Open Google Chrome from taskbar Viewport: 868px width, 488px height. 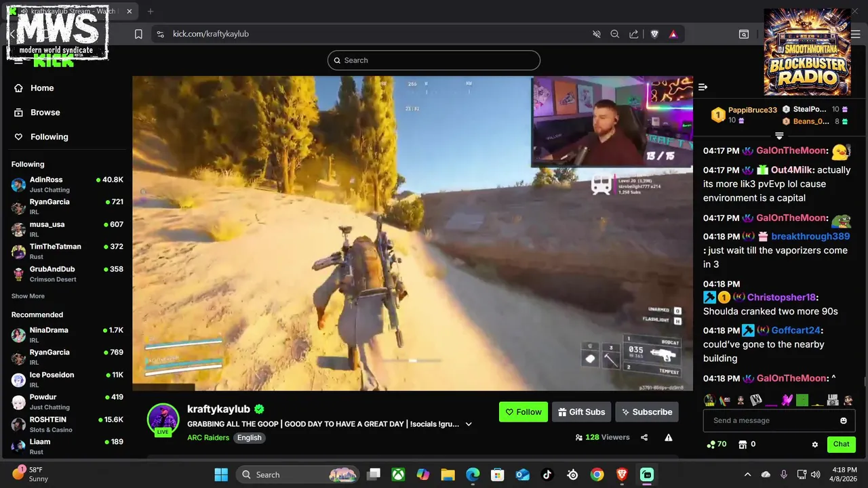597,474
